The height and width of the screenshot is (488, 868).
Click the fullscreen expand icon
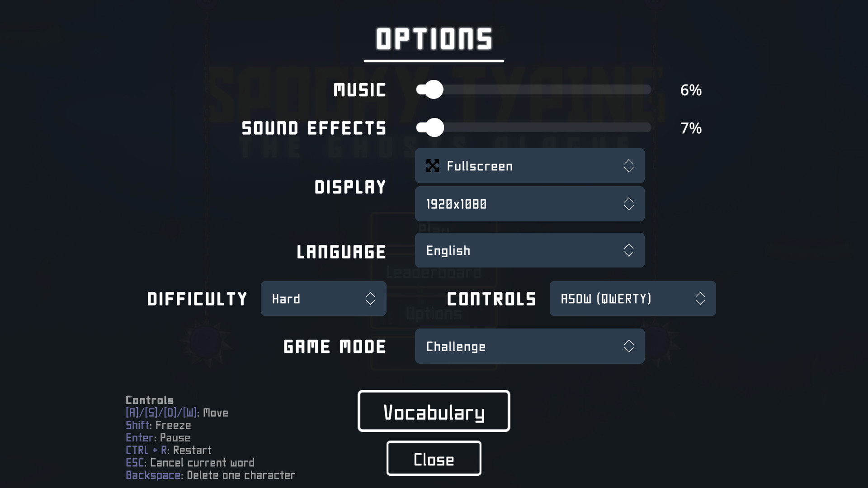coord(432,166)
